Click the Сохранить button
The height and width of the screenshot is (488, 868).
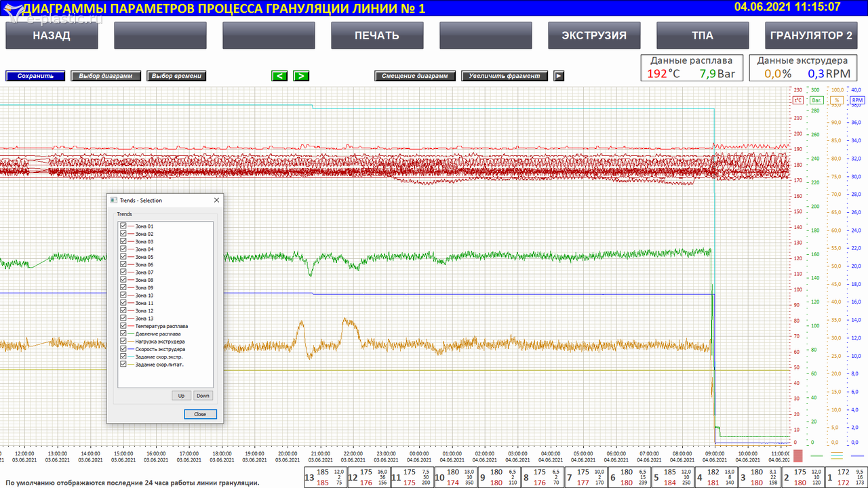(x=35, y=76)
